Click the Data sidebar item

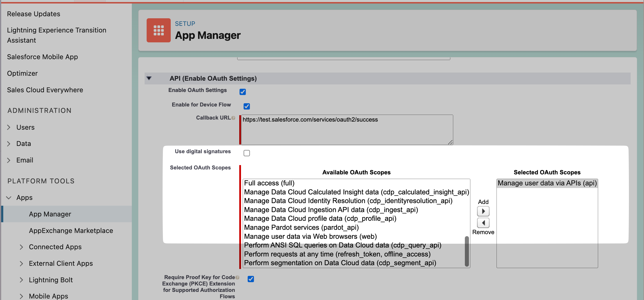coord(24,144)
